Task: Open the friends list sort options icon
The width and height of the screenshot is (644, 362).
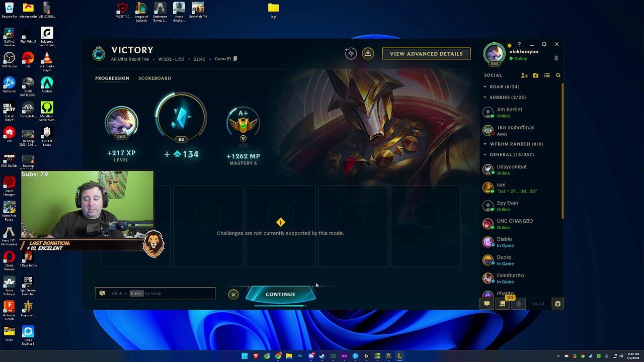Action: pyautogui.click(x=547, y=75)
